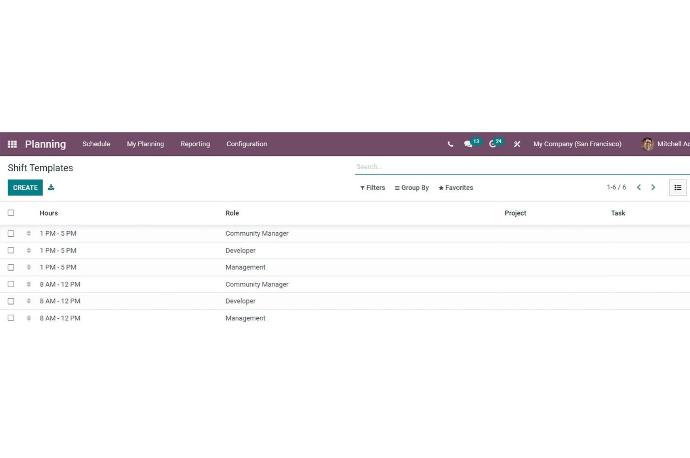Click the debug tools icon in navbar
690x458 pixels.
click(x=517, y=144)
